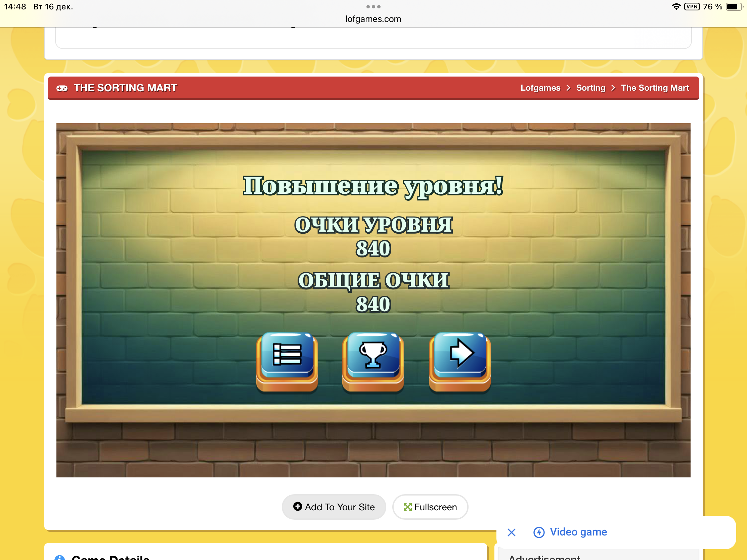Enter Fullscreen mode for the game

click(430, 507)
